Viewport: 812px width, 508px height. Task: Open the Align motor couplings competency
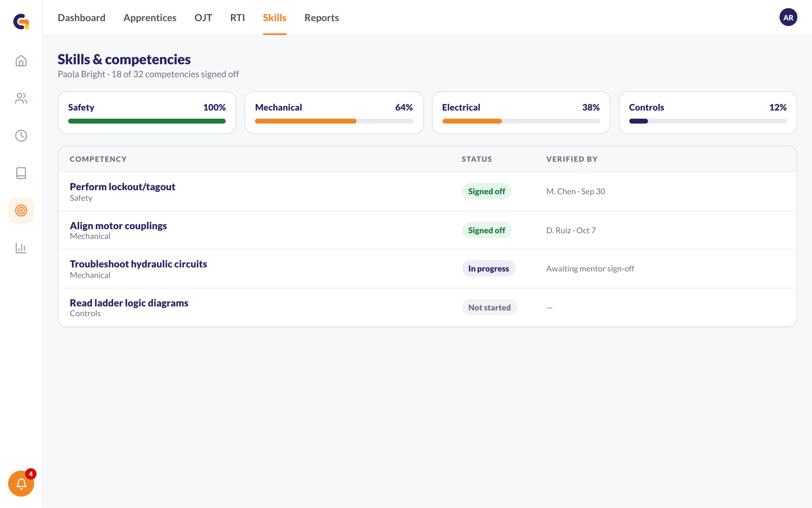[x=118, y=225]
